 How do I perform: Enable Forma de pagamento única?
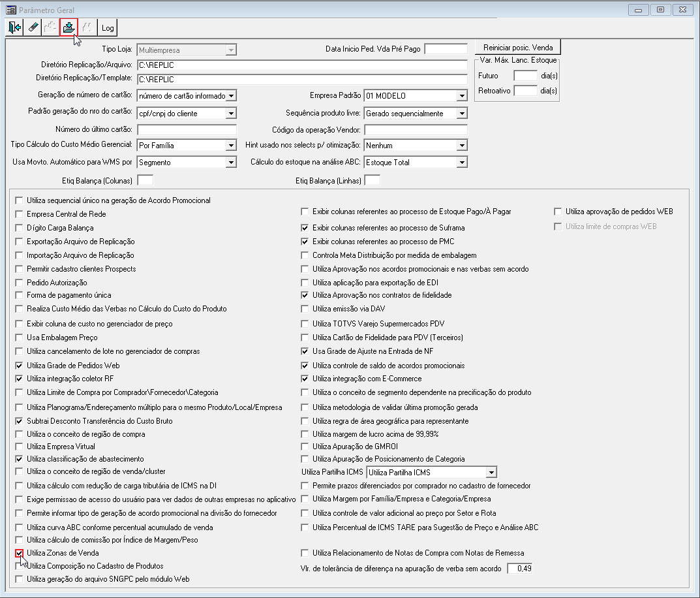pos(19,295)
